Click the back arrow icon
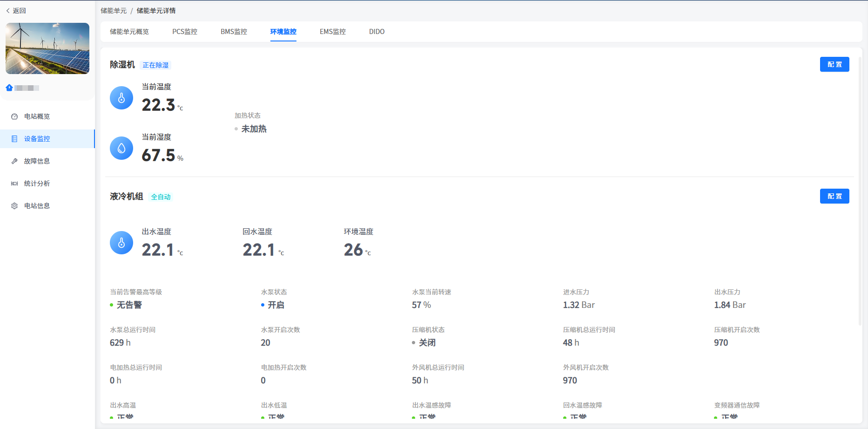868x429 pixels. [8, 11]
